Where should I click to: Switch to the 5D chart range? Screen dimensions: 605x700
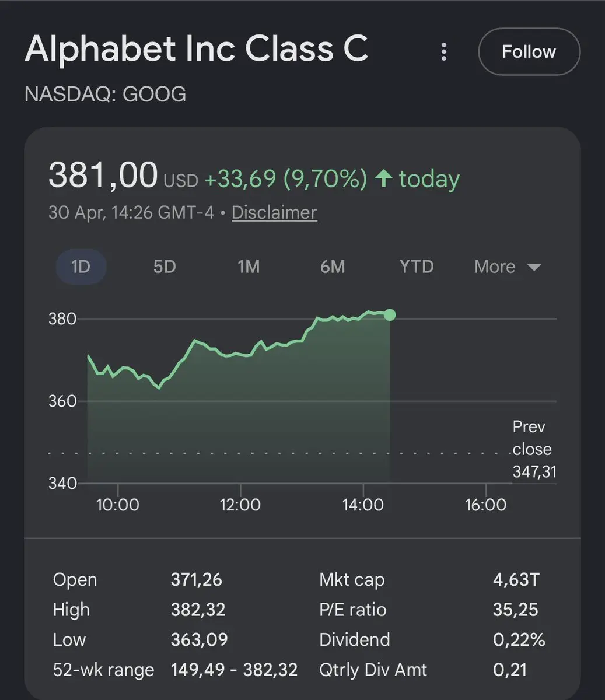[x=165, y=267]
